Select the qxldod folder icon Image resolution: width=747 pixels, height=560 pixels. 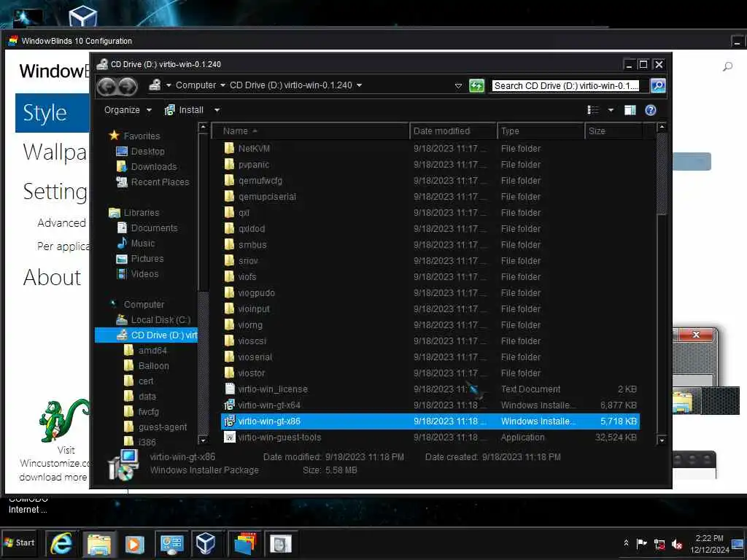click(229, 228)
